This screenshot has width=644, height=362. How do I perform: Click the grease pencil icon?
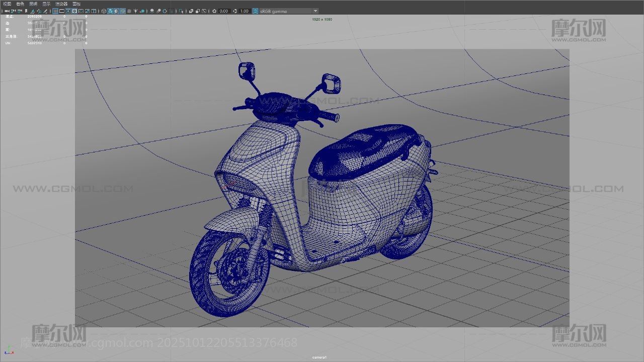point(46,11)
